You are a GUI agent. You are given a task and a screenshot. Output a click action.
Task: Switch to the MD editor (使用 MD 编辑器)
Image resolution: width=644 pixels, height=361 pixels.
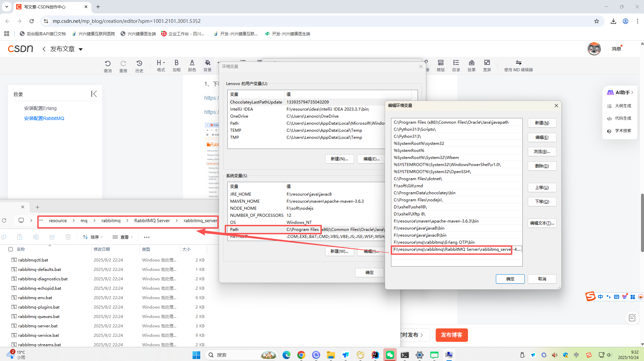click(x=518, y=66)
